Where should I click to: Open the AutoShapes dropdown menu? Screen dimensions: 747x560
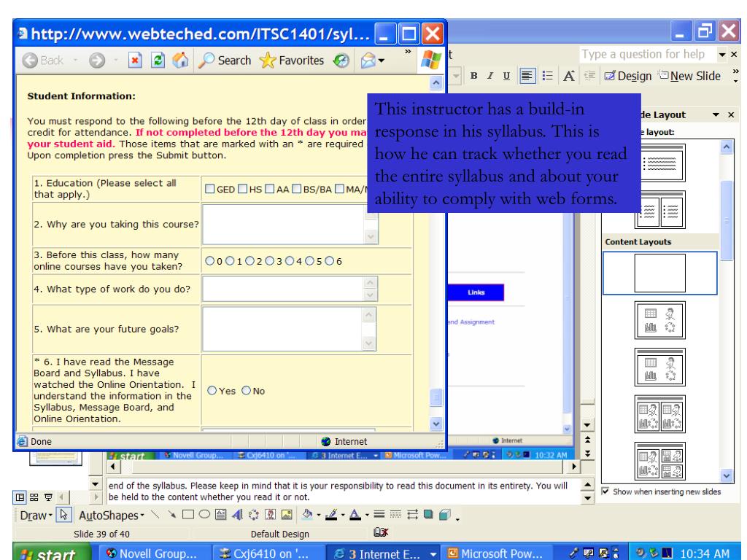coord(112,516)
